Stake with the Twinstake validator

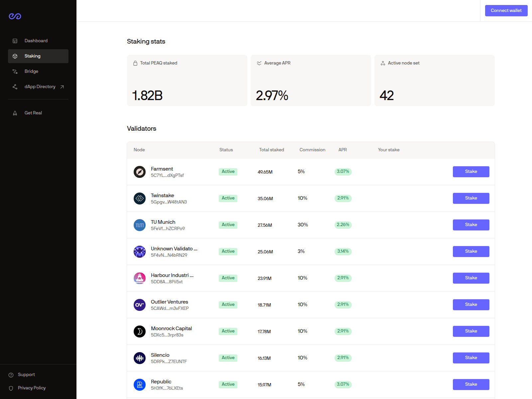[x=471, y=198]
